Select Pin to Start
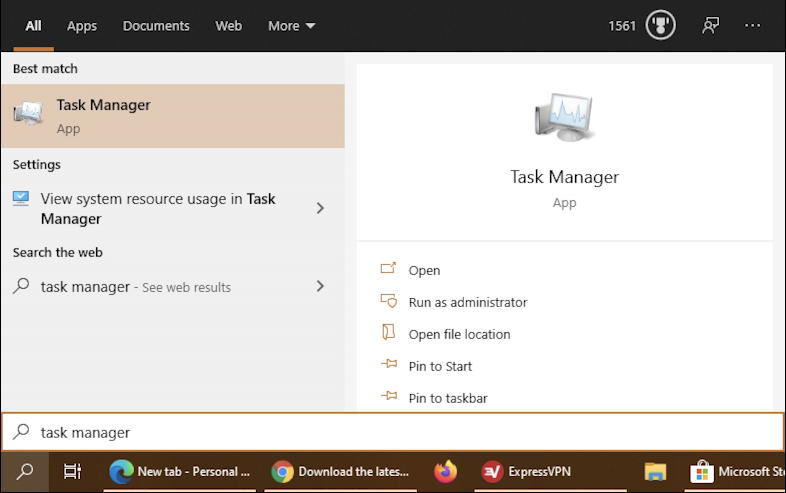The image size is (786, 493). [x=440, y=366]
